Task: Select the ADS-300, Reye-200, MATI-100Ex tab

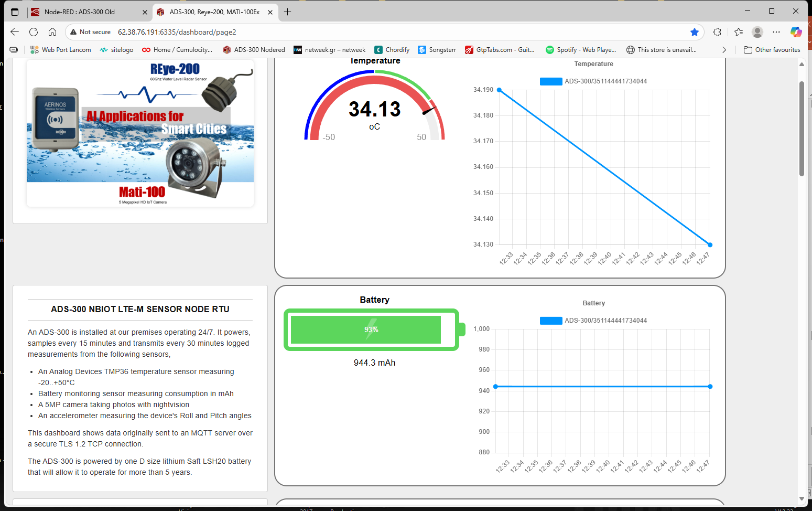Action: coord(214,12)
